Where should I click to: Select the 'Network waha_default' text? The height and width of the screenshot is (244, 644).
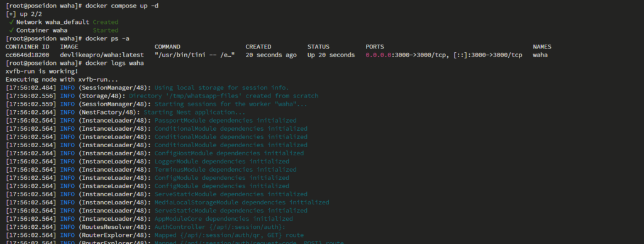(x=53, y=22)
